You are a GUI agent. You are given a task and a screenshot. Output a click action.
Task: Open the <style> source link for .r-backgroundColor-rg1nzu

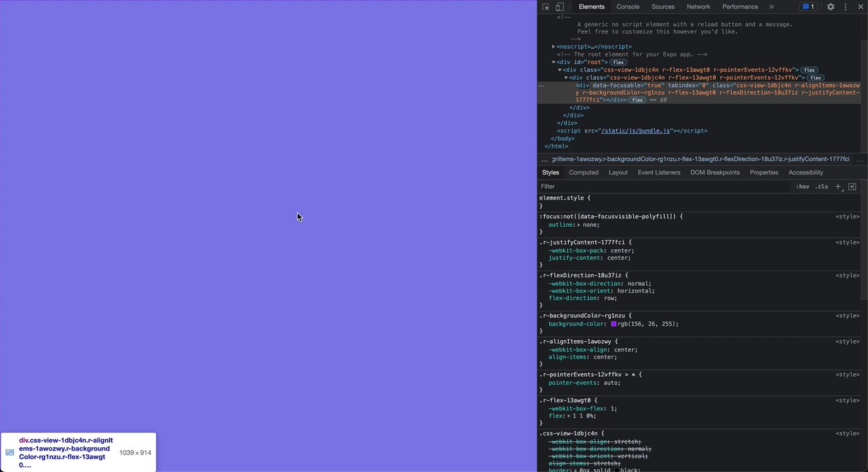pyautogui.click(x=847, y=316)
